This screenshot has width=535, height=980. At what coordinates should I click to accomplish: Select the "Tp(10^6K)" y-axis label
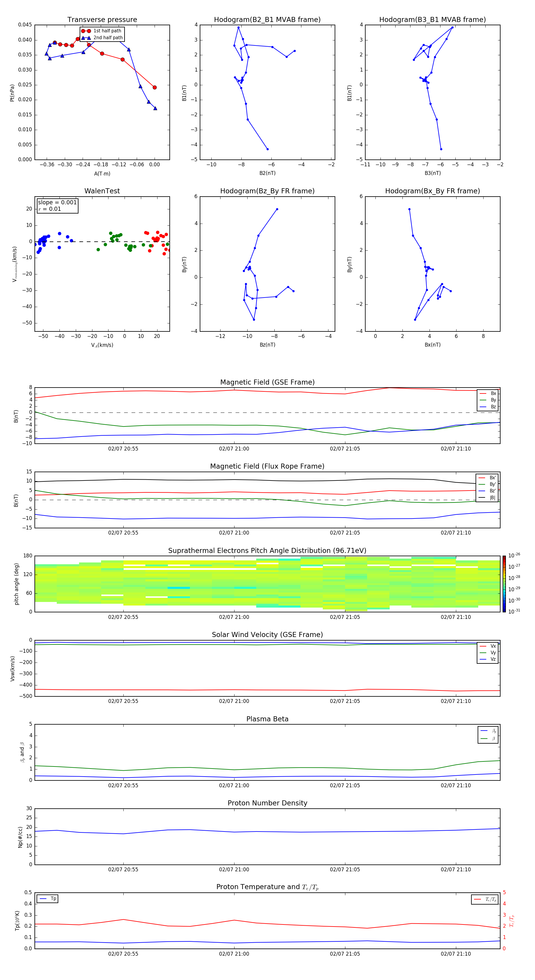17,921
